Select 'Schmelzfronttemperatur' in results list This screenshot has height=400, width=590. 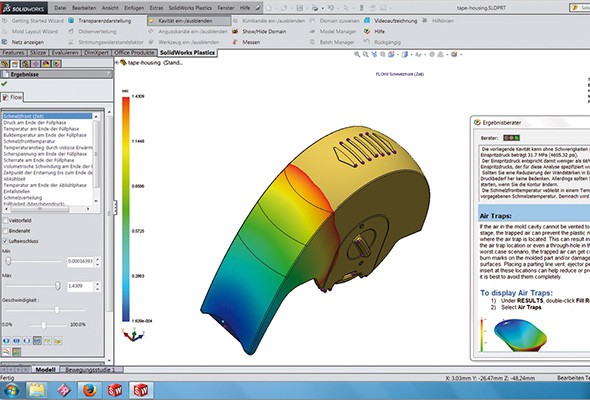29,141
